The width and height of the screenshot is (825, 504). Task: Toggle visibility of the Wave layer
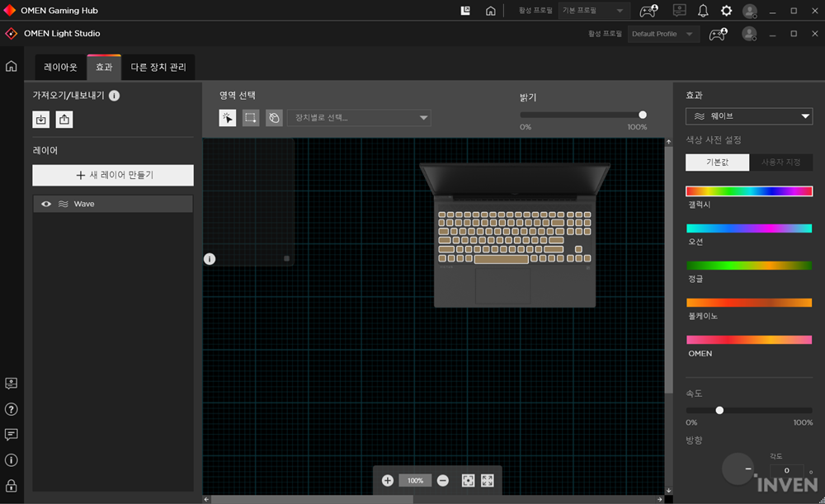[x=46, y=204]
